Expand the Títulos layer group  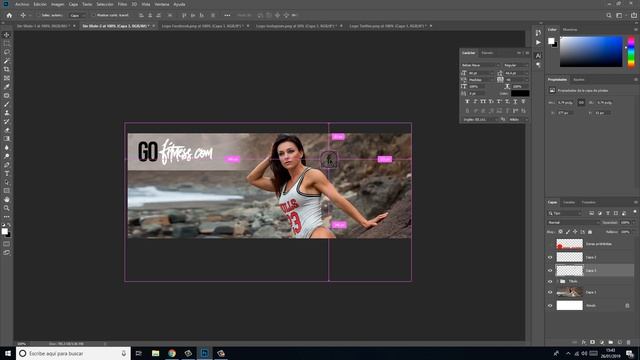click(557, 282)
